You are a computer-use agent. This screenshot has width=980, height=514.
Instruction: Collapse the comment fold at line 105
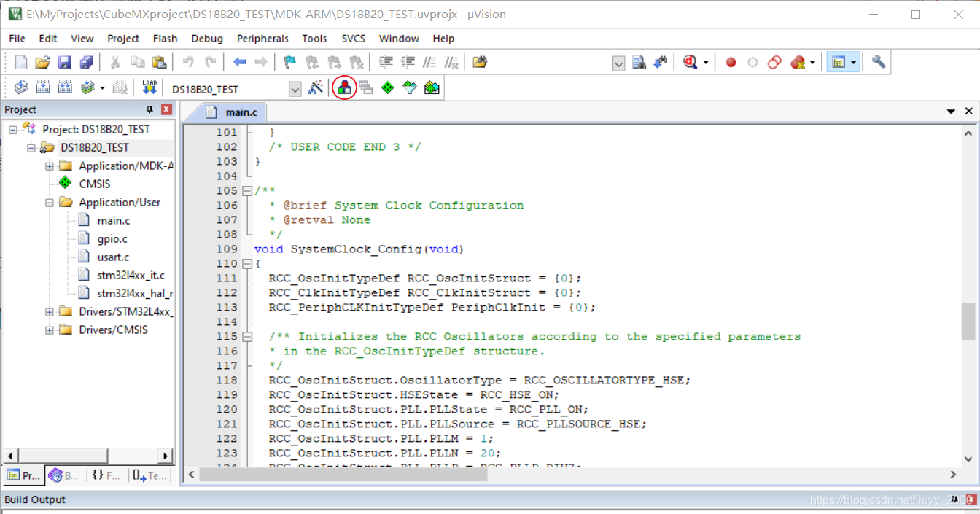247,190
